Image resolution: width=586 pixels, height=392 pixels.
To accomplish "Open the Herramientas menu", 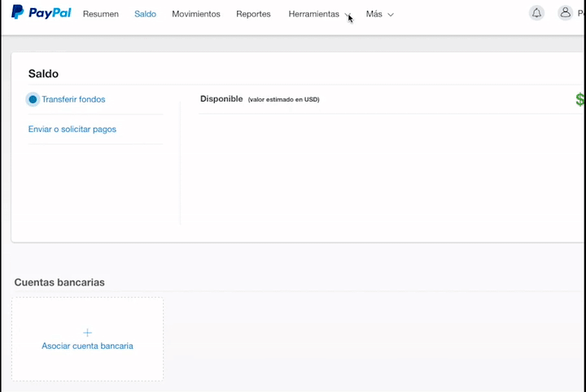I will click(313, 14).
